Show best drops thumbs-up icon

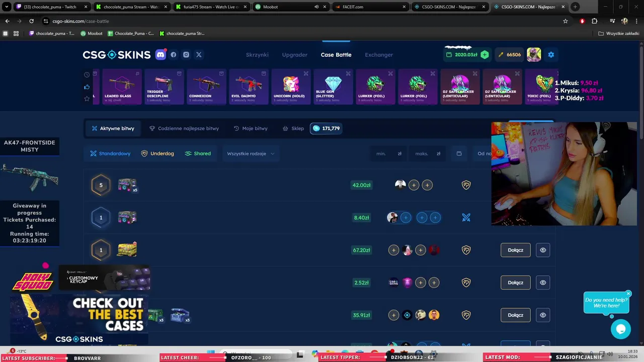(87, 86)
